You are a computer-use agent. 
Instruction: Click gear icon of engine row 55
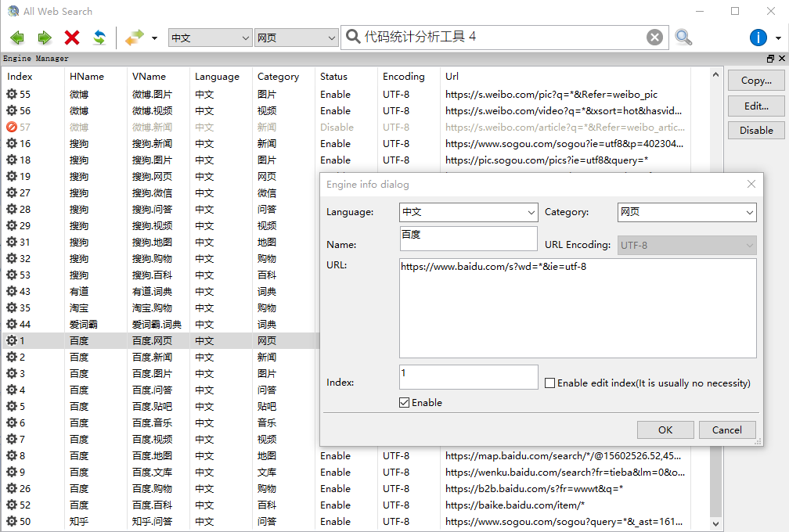pyautogui.click(x=12, y=94)
